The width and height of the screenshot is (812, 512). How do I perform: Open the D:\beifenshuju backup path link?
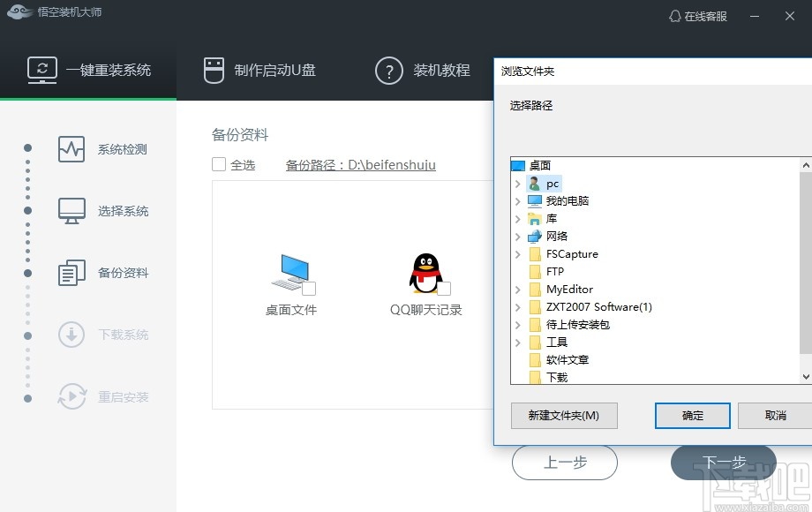(360, 164)
